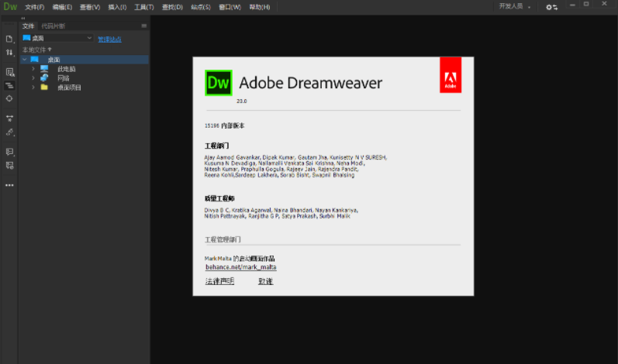Minimize the Dreamweaver window
The height and width of the screenshot is (364, 618).
pos(572,5)
